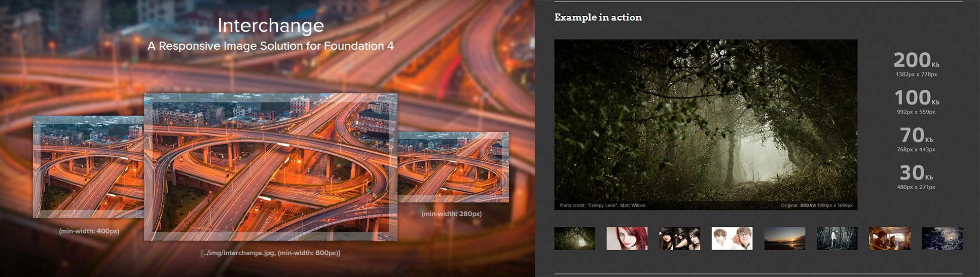Open the forest lane thumbnail
This screenshot has height=277, width=980.
click(x=574, y=238)
